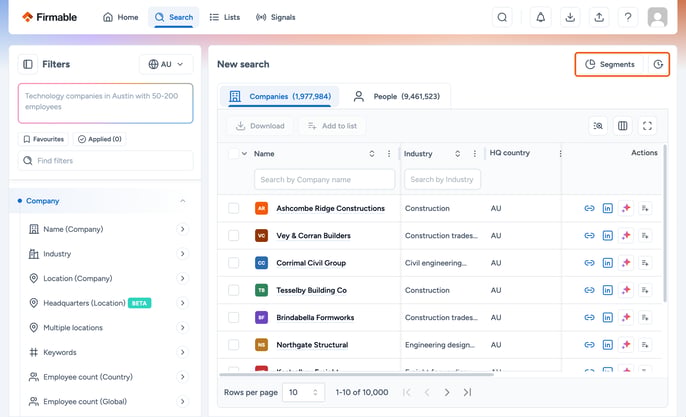The height and width of the screenshot is (417, 686).
Task: Open search history clock icon
Action: [658, 64]
